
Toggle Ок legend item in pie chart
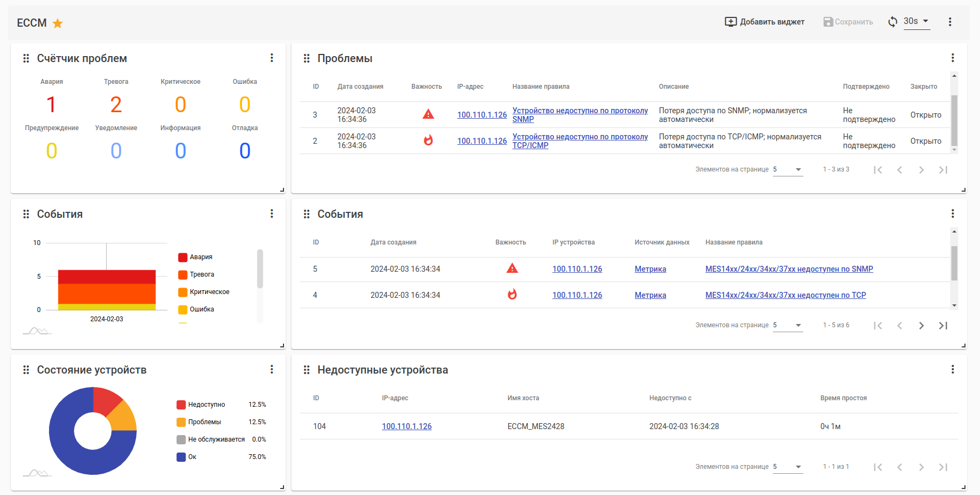tap(192, 457)
